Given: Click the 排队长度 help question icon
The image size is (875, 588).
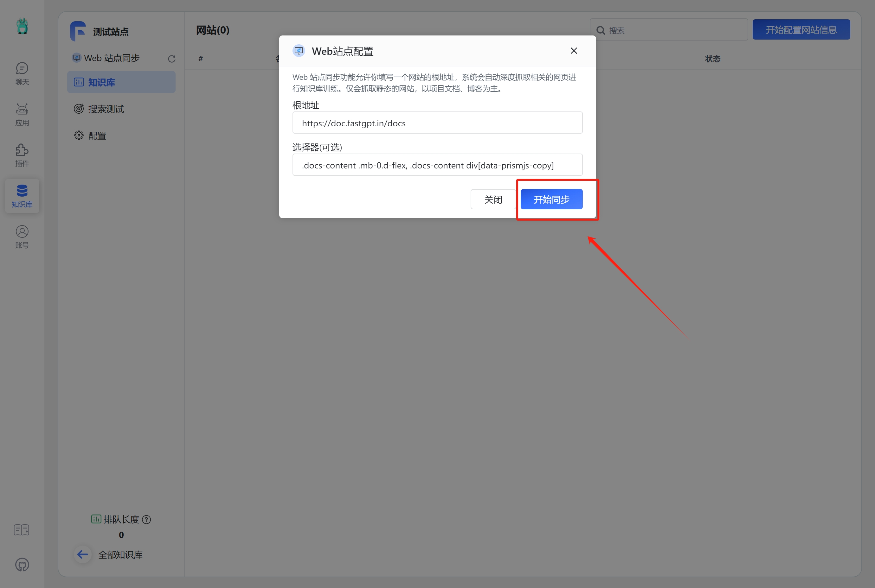Looking at the screenshot, I should coord(147,519).
